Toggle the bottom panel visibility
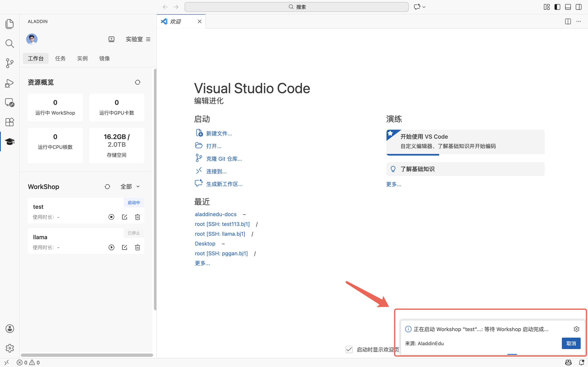This screenshot has height=367, width=588. 568,7
